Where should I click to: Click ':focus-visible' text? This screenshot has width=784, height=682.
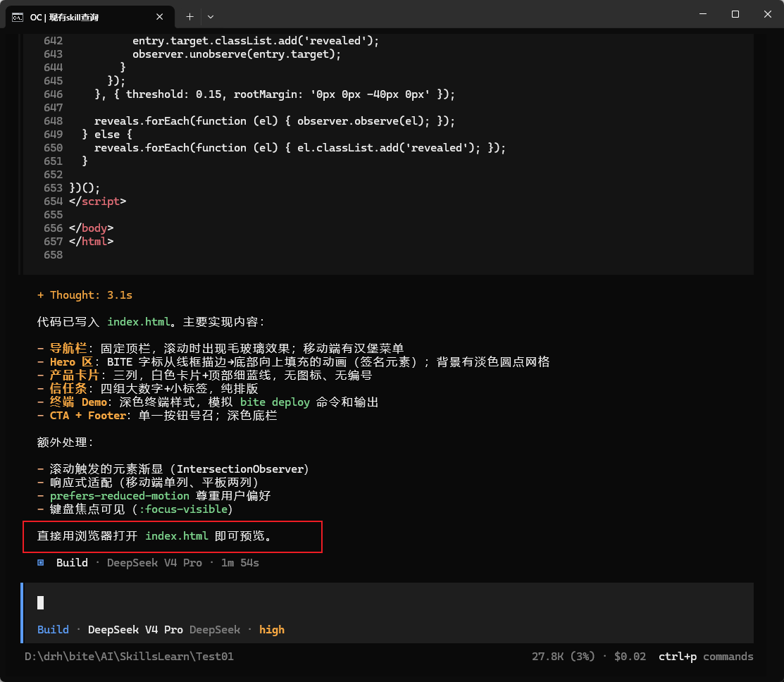[x=183, y=509]
